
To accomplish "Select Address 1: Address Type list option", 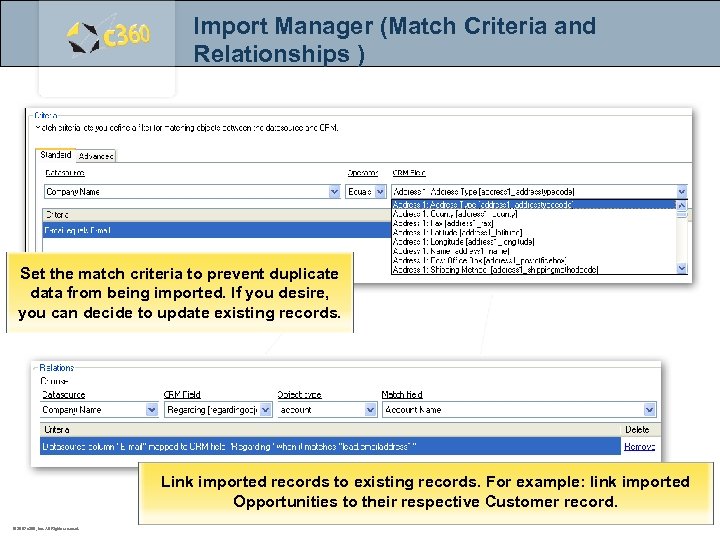I will [x=534, y=204].
